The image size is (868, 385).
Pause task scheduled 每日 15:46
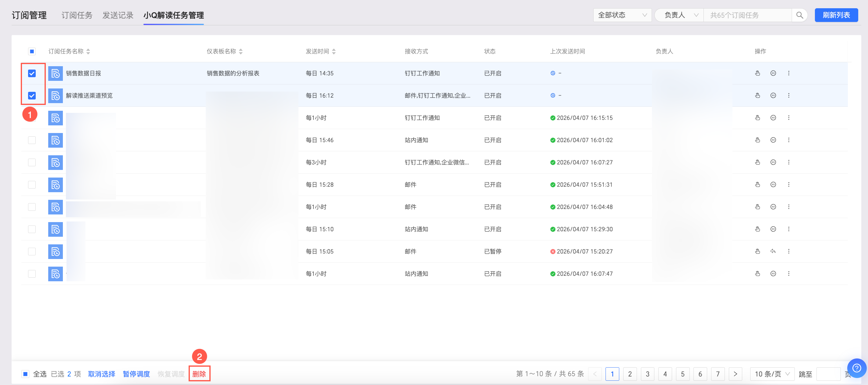pyautogui.click(x=773, y=140)
